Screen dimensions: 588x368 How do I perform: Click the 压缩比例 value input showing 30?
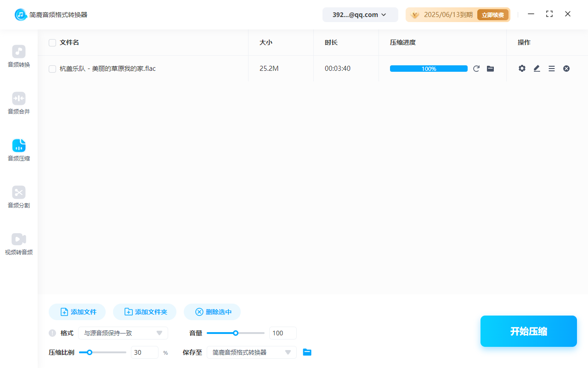pyautogui.click(x=144, y=352)
